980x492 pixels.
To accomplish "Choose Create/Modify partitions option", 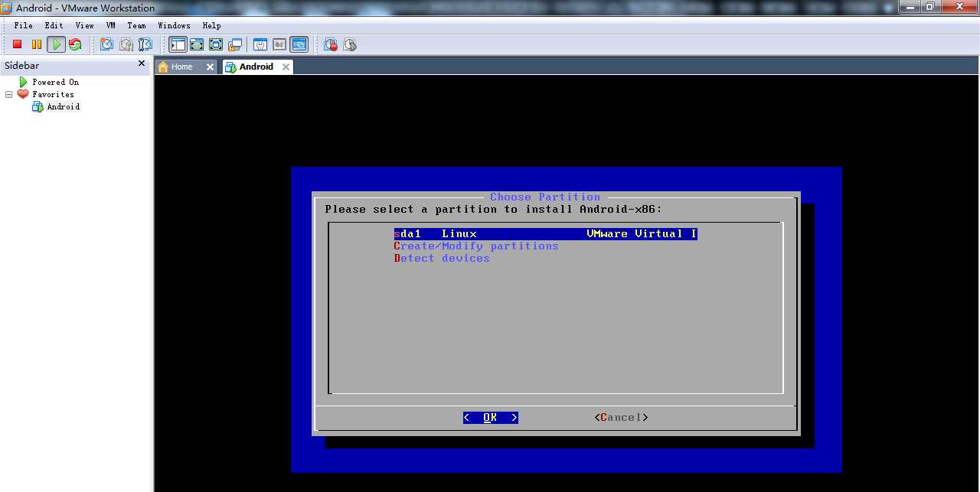I will click(x=476, y=246).
